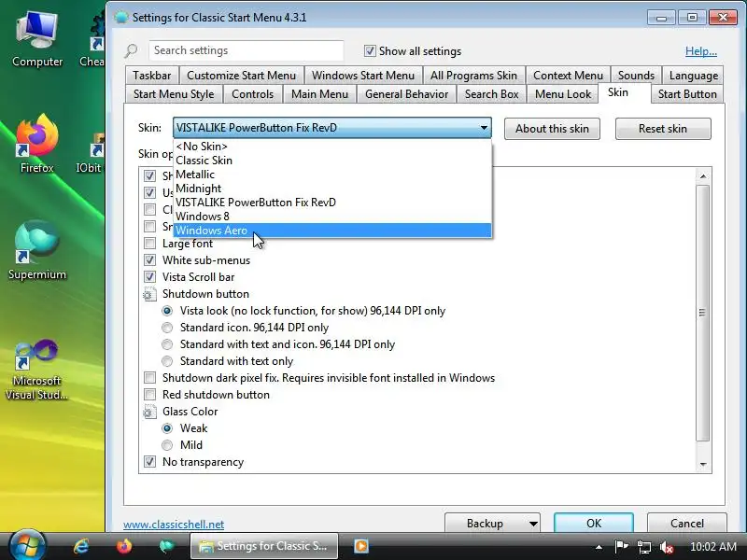Viewport: 747px width, 560px height.
Task: Uncheck Vista Scroll bar
Action: (x=149, y=277)
